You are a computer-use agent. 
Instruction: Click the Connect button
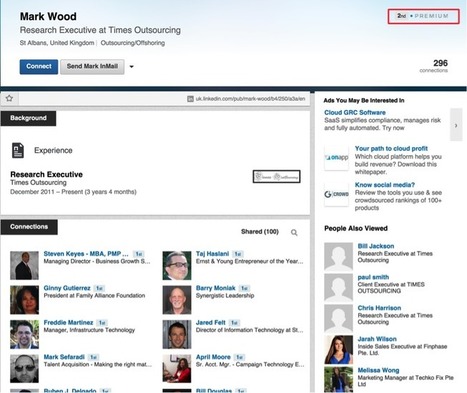[39, 67]
